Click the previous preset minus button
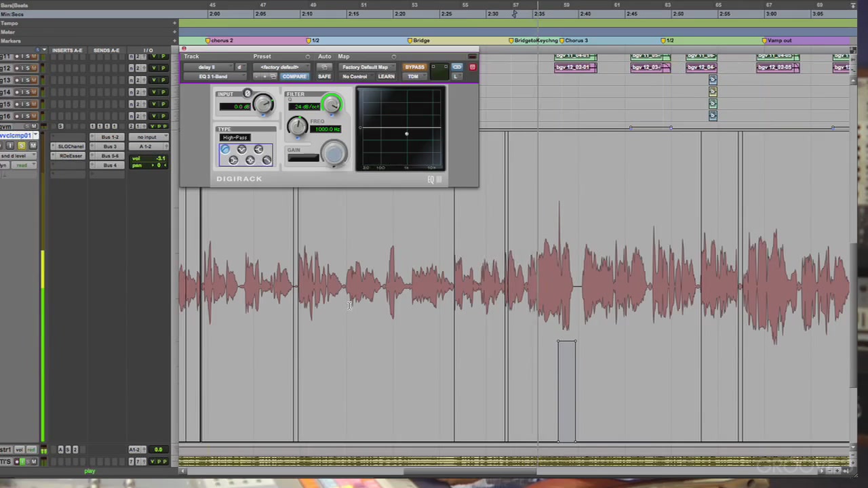868x488 pixels. click(257, 77)
